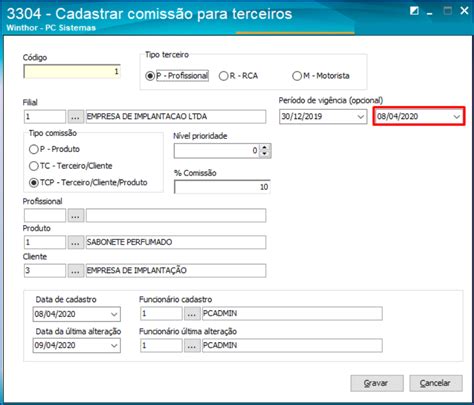Screen dimensions: 474x405
Task: Focus the Funcionário cadastro code field
Action: pos(161,314)
